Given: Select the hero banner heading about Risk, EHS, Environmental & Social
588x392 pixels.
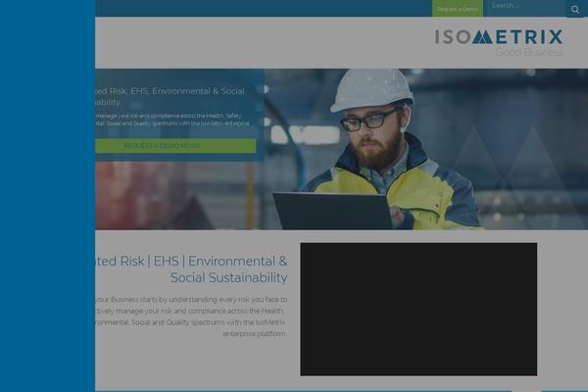Looking at the screenshot, I should (x=170, y=96).
